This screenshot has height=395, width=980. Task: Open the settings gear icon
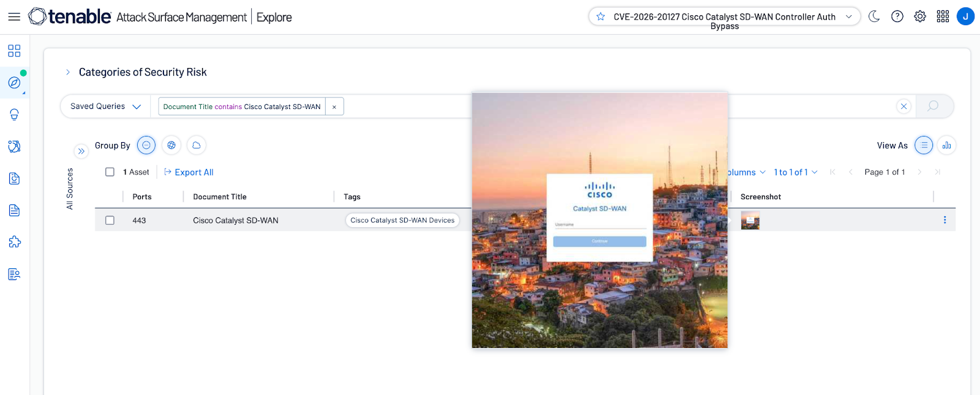(x=920, y=17)
